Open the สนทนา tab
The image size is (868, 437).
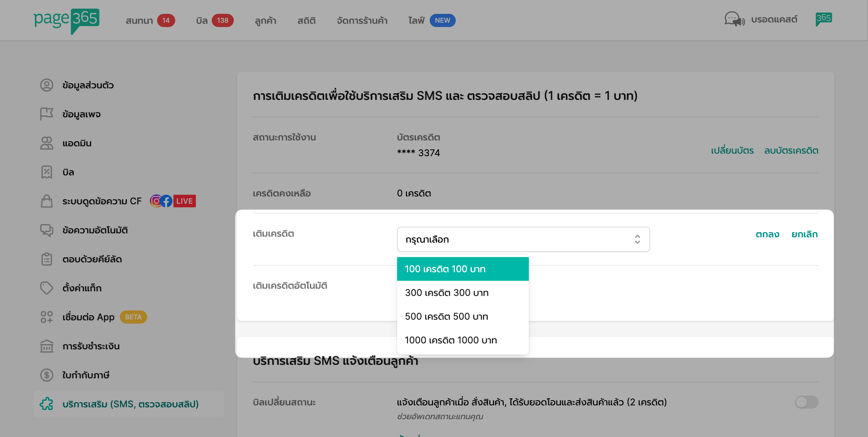click(x=139, y=20)
